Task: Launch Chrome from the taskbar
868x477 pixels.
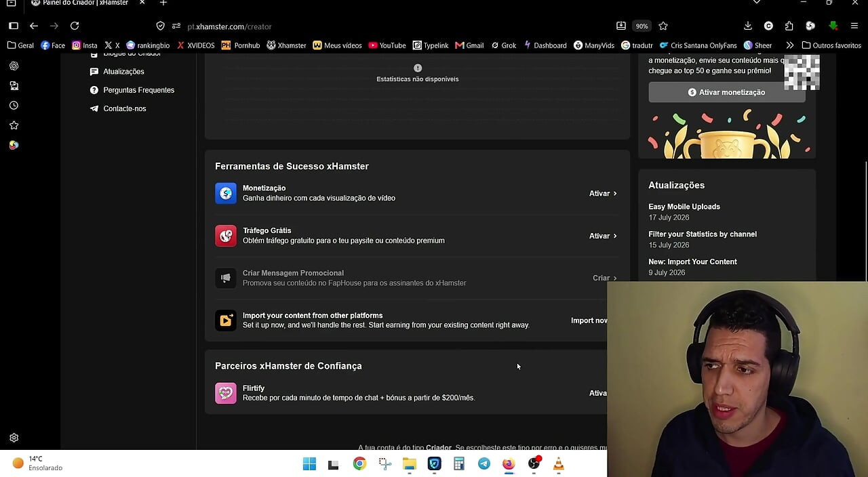Action: pos(359,463)
